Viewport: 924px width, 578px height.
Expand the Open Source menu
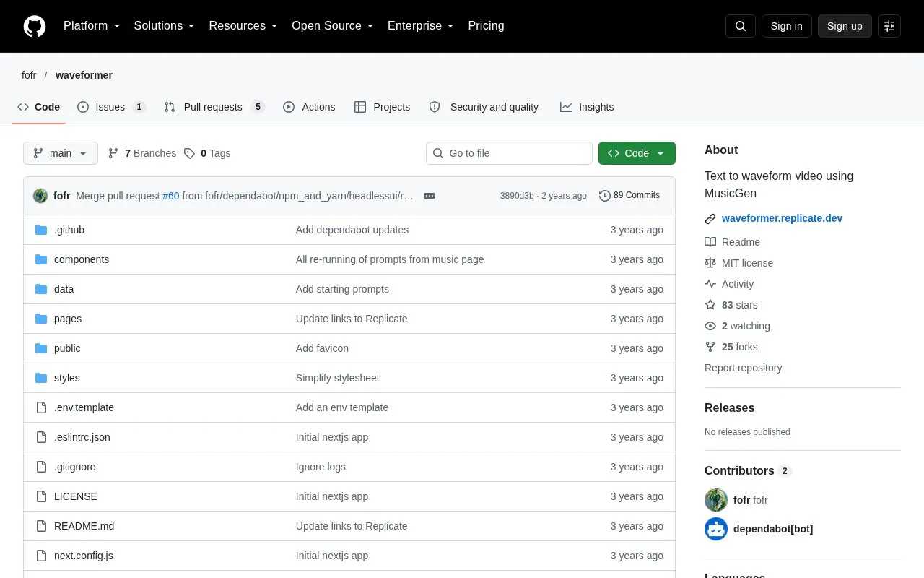pyautogui.click(x=333, y=26)
